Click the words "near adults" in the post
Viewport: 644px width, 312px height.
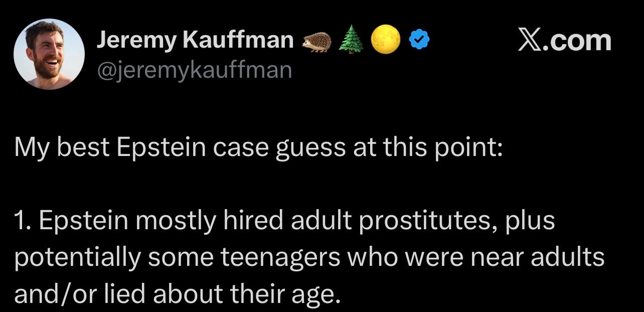coord(556,258)
